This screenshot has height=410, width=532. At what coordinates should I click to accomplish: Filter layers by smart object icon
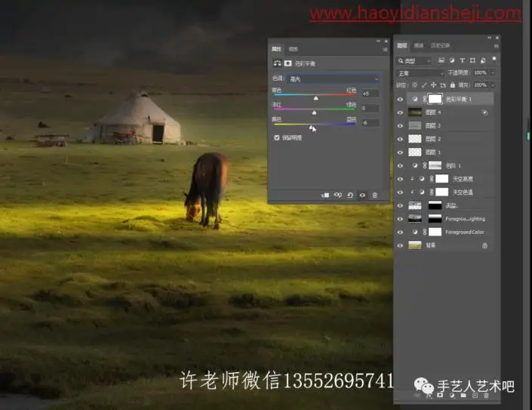[483, 60]
